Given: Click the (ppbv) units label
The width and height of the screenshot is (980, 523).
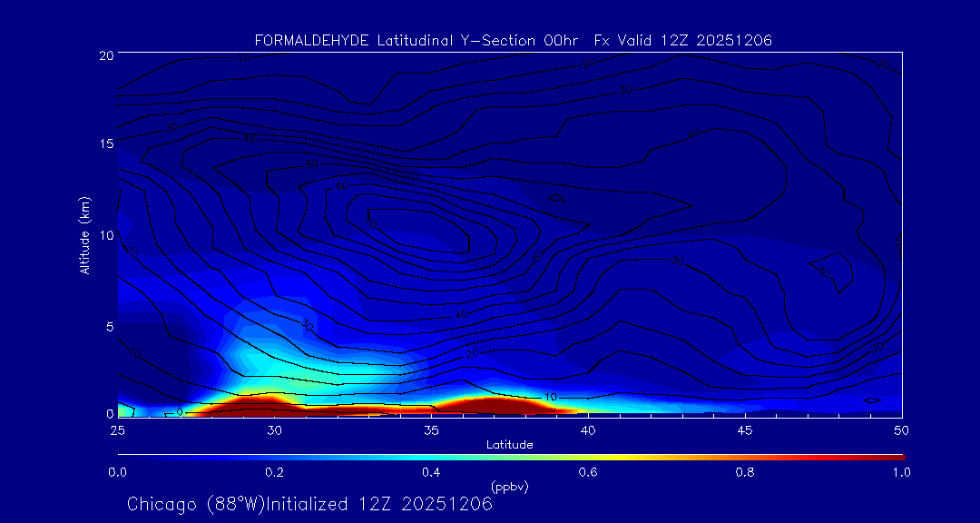Looking at the screenshot, I should [509, 487].
